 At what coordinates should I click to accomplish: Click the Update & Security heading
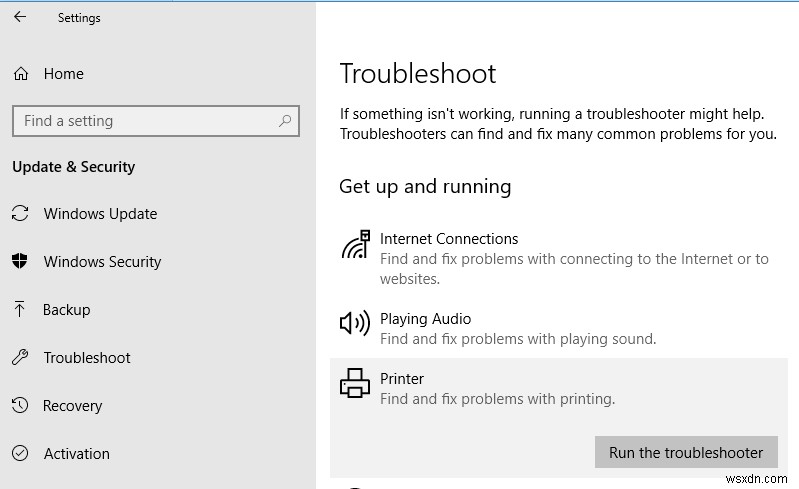[74, 167]
